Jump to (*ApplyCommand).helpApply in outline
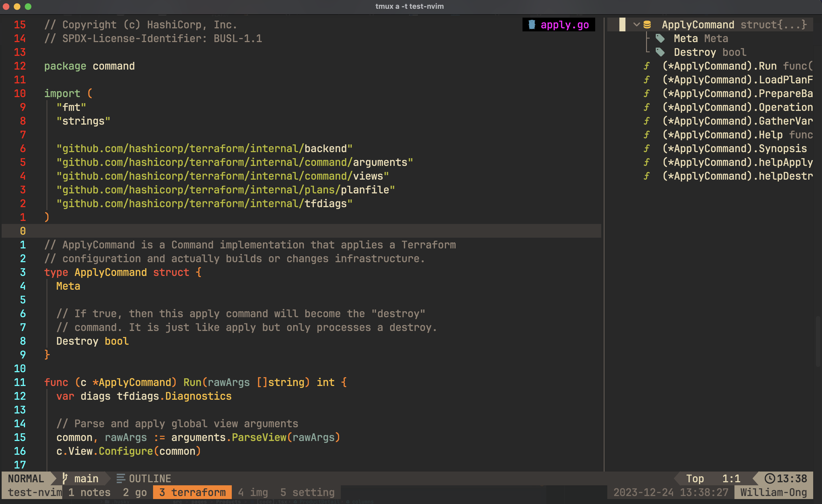Image resolution: width=822 pixels, height=504 pixels. coord(737,162)
